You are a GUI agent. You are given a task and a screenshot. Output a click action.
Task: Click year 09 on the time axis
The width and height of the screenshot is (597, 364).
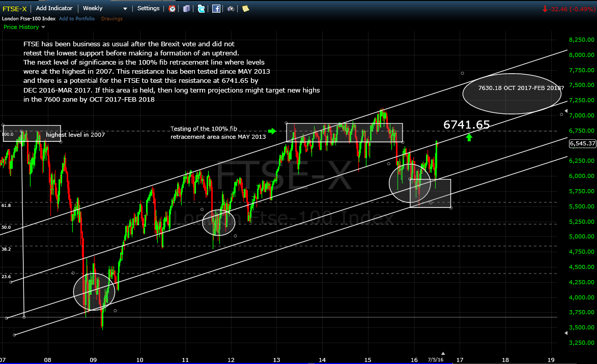tap(93, 360)
